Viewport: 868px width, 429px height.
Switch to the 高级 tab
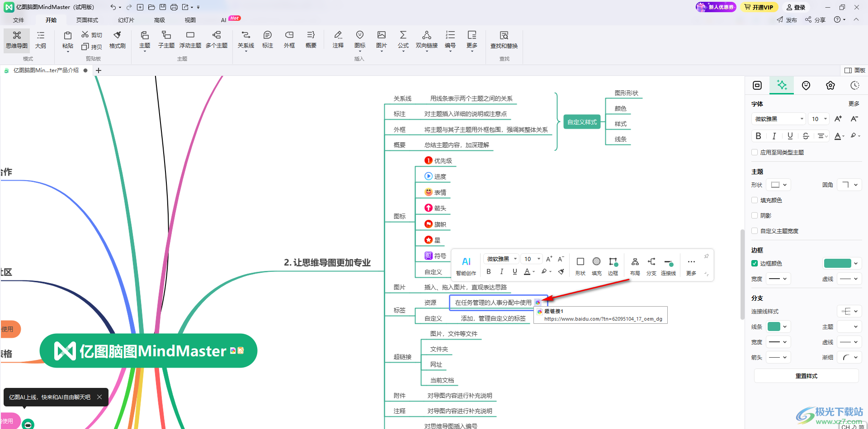coord(160,20)
